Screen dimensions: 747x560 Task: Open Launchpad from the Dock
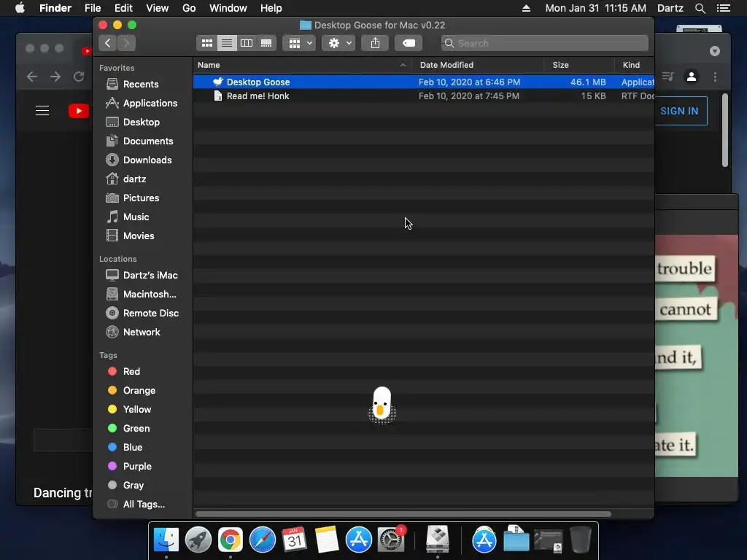(x=198, y=540)
